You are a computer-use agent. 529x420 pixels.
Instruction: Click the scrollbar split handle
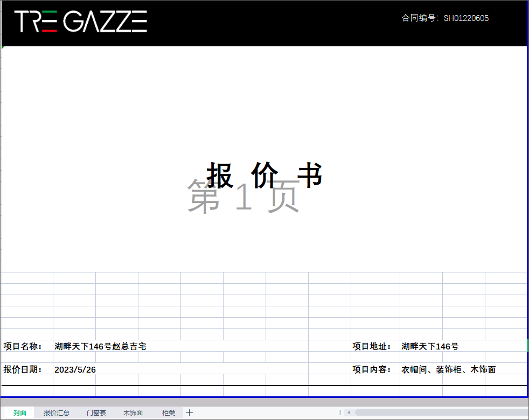coord(339,412)
